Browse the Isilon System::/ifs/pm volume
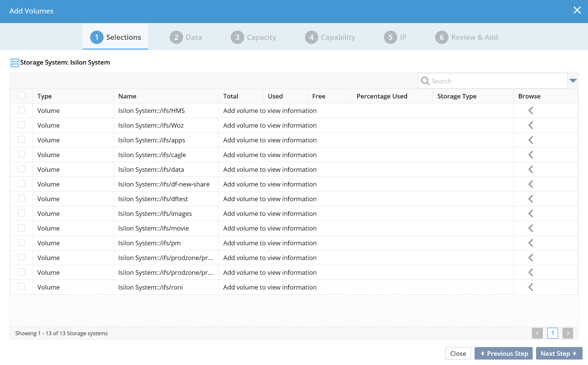 pyautogui.click(x=531, y=243)
